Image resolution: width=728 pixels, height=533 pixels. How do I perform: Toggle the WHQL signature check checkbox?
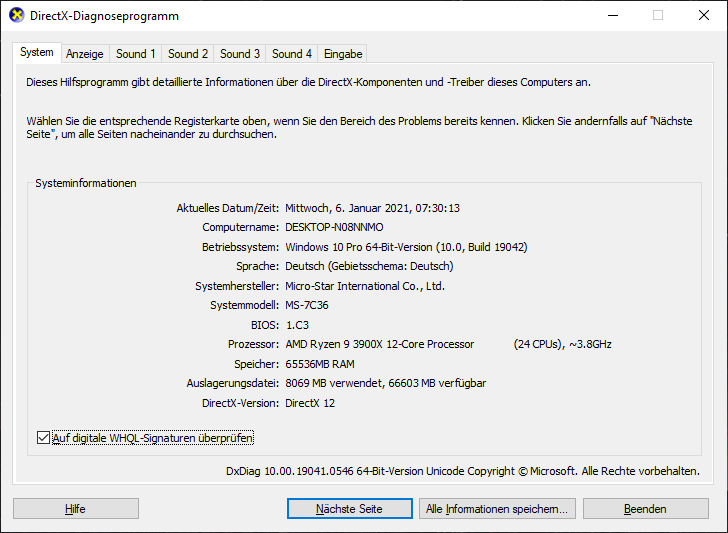(43, 438)
